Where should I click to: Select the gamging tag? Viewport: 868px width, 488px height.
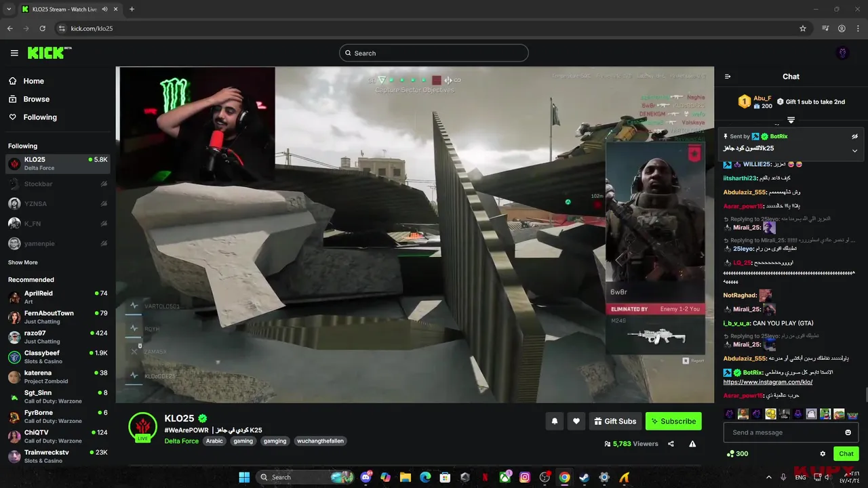tap(275, 441)
